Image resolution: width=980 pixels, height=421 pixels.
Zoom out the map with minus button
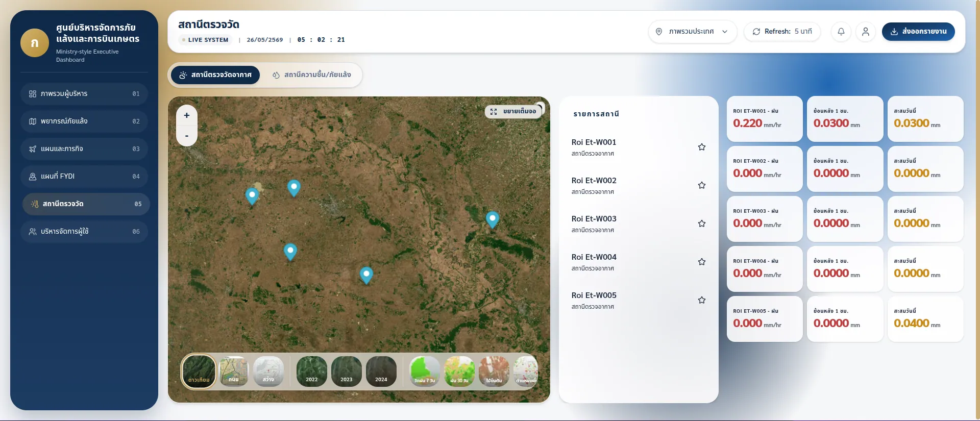click(187, 136)
